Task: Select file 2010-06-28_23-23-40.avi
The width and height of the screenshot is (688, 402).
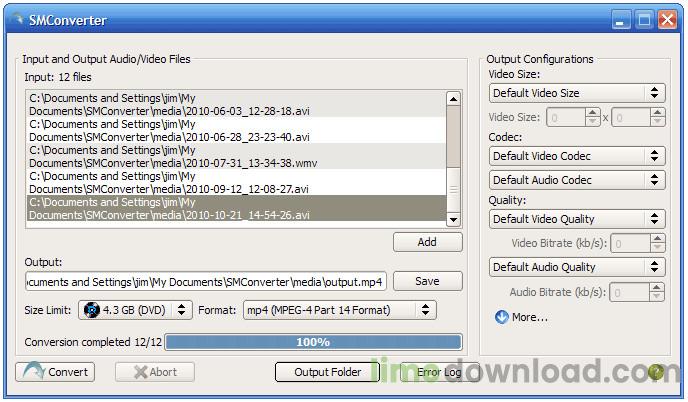Action: [x=236, y=130]
